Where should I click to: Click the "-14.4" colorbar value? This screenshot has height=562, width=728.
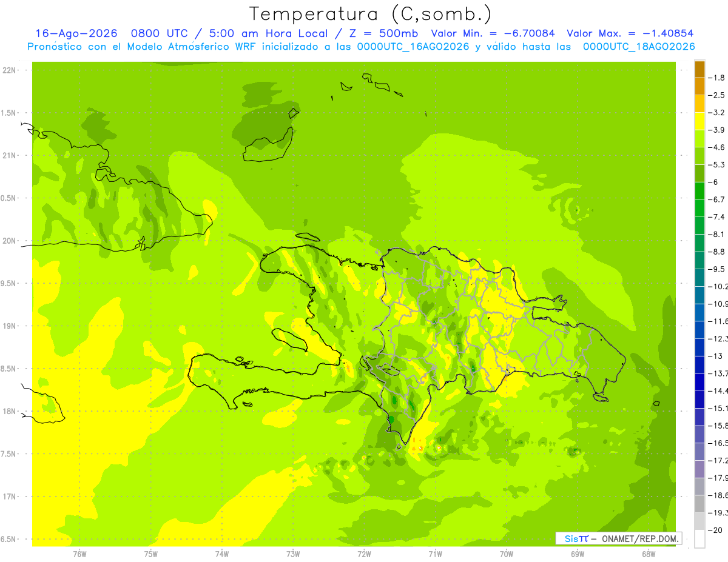[x=718, y=391]
